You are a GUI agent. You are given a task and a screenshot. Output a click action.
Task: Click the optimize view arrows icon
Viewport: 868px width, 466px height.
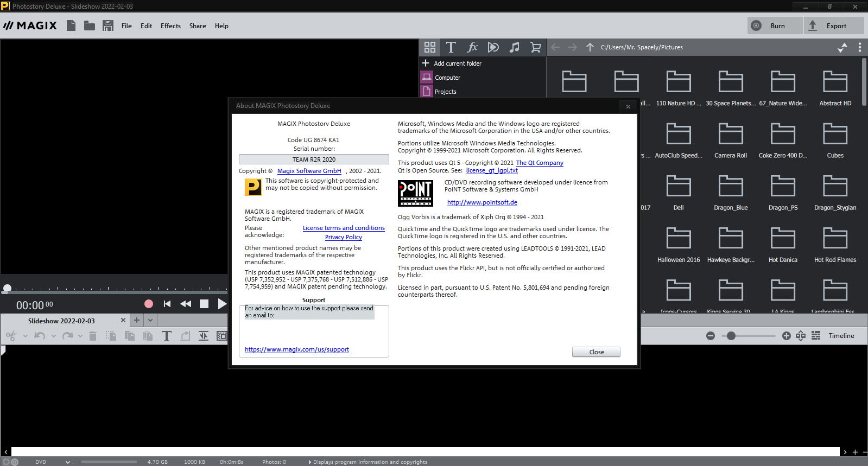coord(801,336)
